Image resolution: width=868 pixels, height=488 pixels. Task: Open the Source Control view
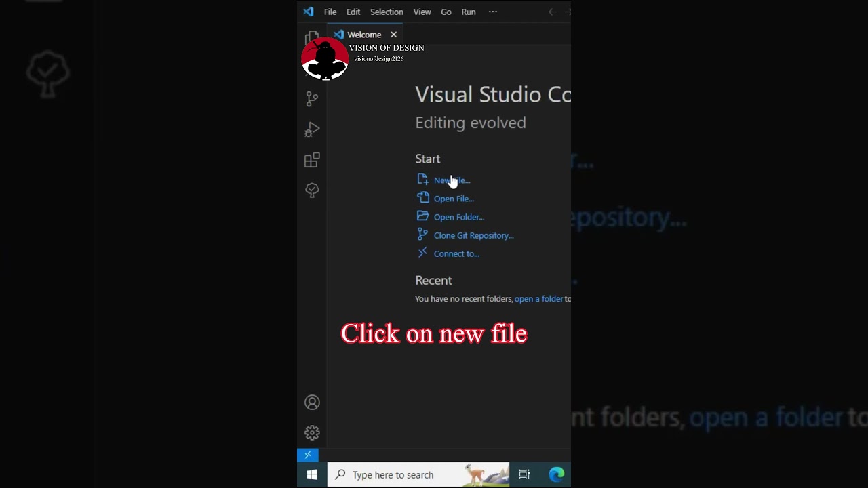[x=312, y=99]
